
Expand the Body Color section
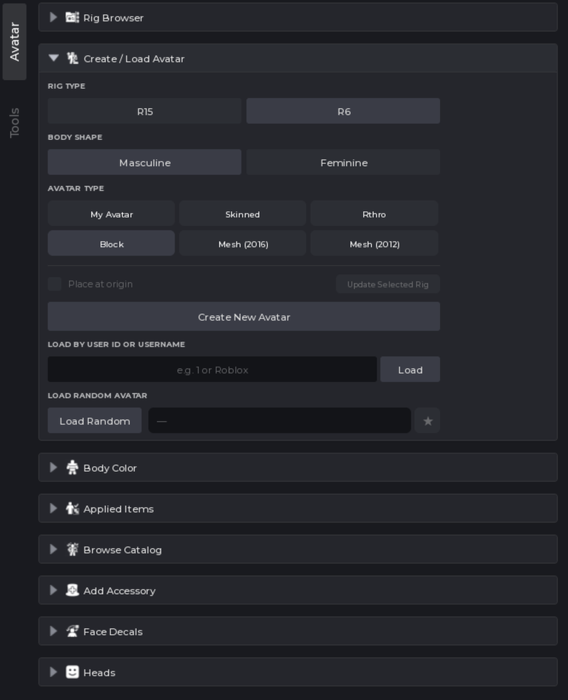click(x=54, y=467)
